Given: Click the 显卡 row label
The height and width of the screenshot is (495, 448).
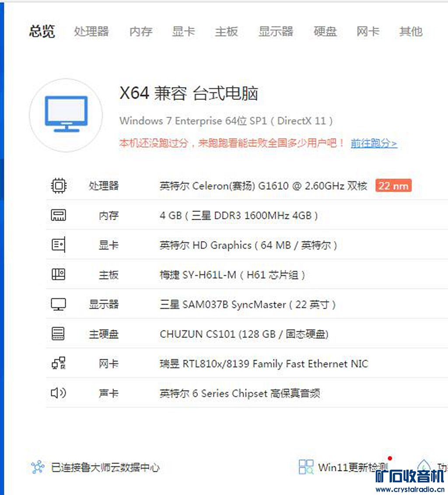Looking at the screenshot, I should point(108,245).
